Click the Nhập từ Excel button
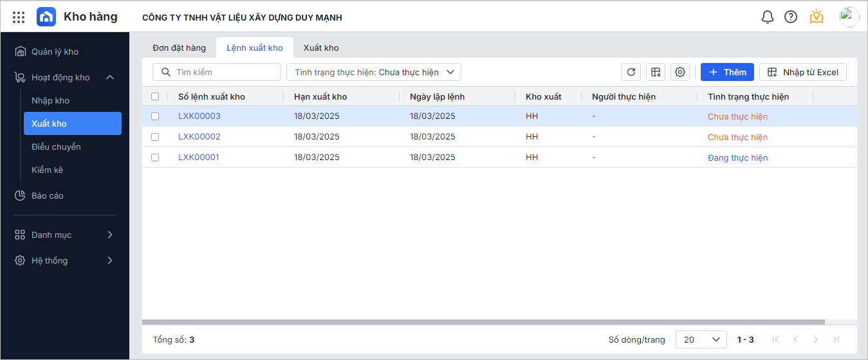The image size is (868, 360). (803, 72)
